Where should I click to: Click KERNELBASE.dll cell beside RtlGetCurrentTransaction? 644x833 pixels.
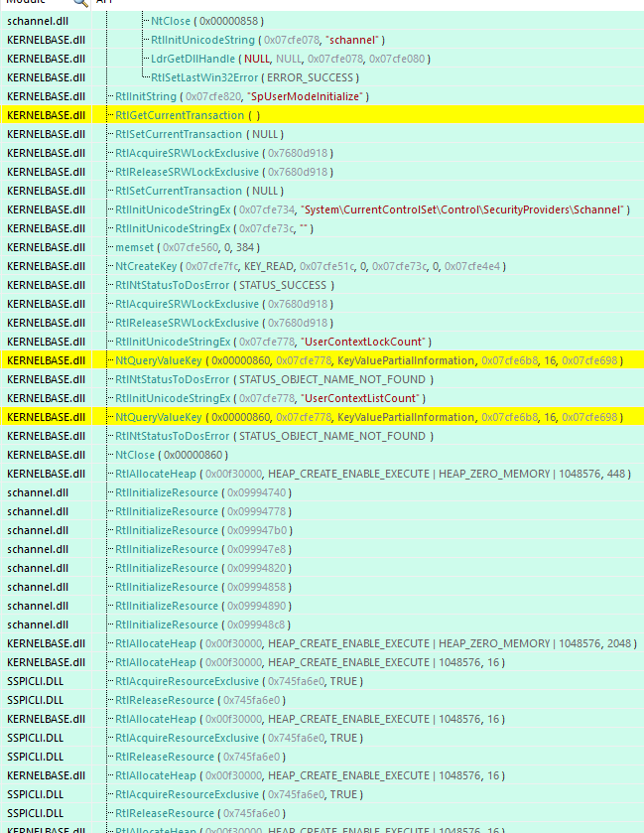[x=47, y=115]
